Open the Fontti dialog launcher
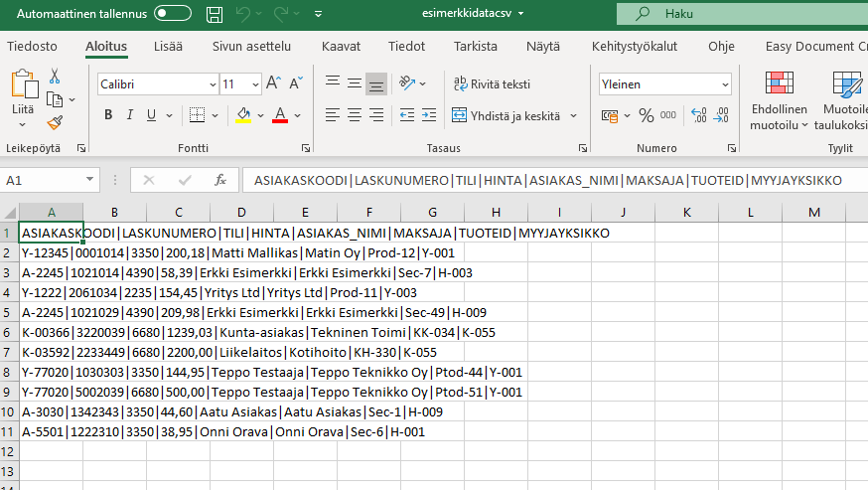Image resolution: width=868 pixels, height=490 pixels. pos(306,148)
